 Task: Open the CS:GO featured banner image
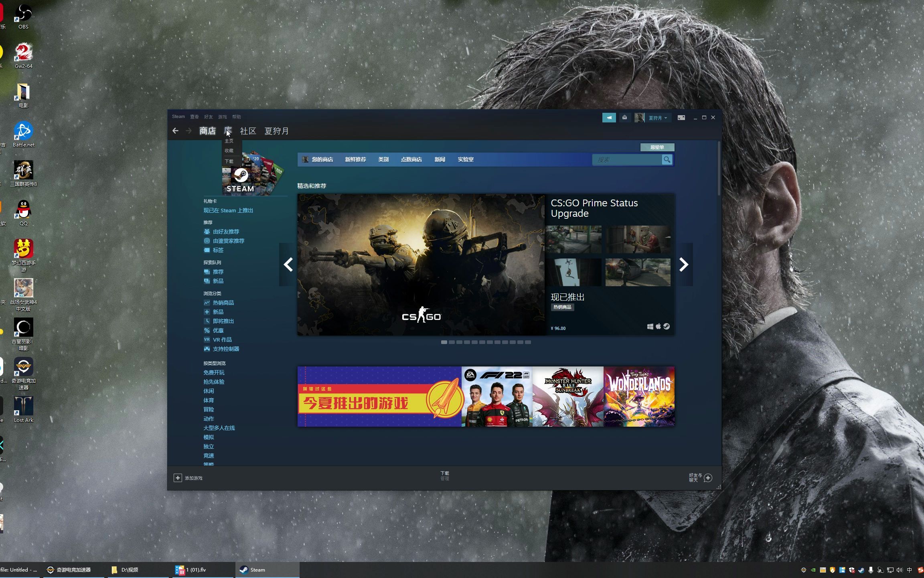coord(421,265)
